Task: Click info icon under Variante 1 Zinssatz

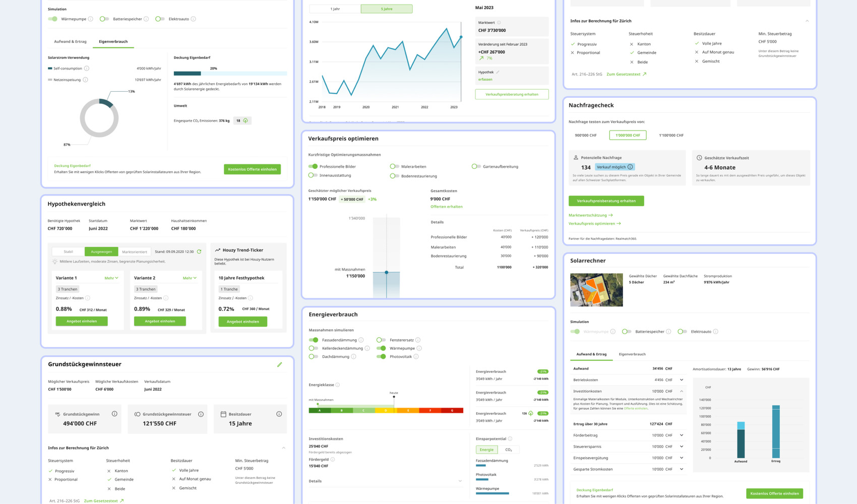Action: [x=87, y=298]
